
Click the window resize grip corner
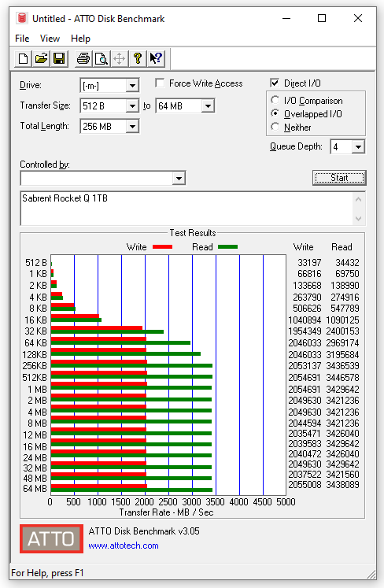pyautogui.click(x=371, y=574)
